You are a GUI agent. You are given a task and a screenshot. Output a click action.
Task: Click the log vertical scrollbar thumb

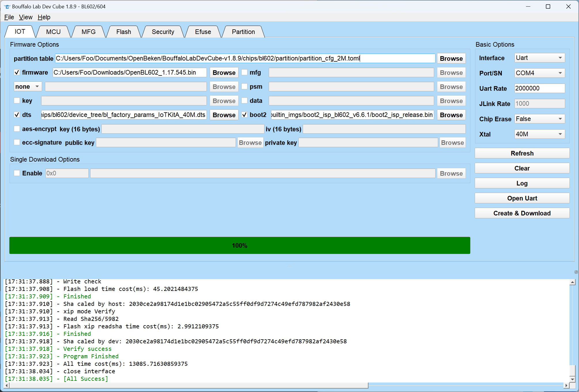[572, 370]
